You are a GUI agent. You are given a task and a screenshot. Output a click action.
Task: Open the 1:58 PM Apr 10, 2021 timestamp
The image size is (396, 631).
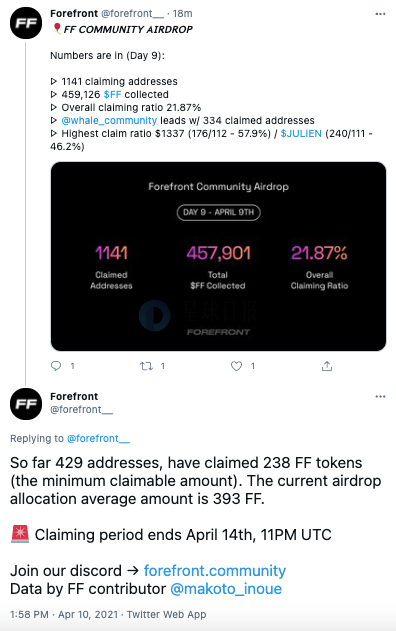click(x=64, y=615)
